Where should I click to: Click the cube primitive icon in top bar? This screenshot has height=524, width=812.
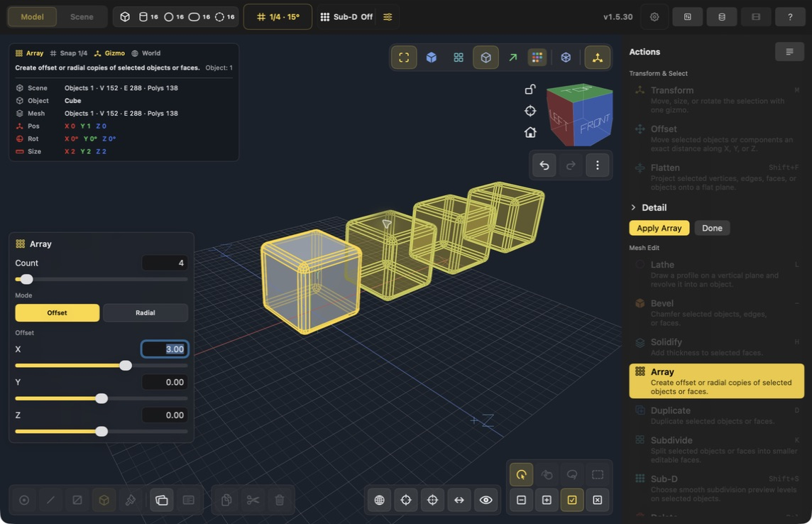click(125, 16)
